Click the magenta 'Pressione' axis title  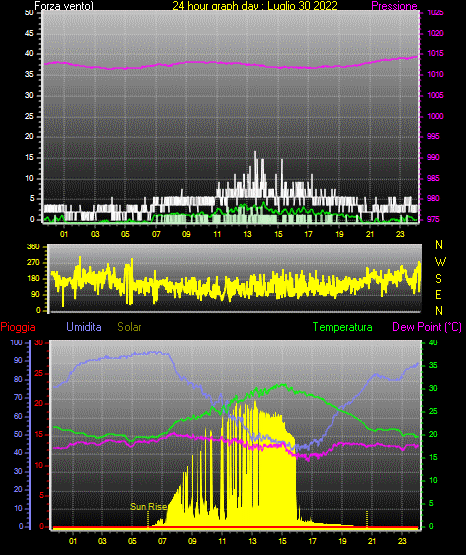394,6
